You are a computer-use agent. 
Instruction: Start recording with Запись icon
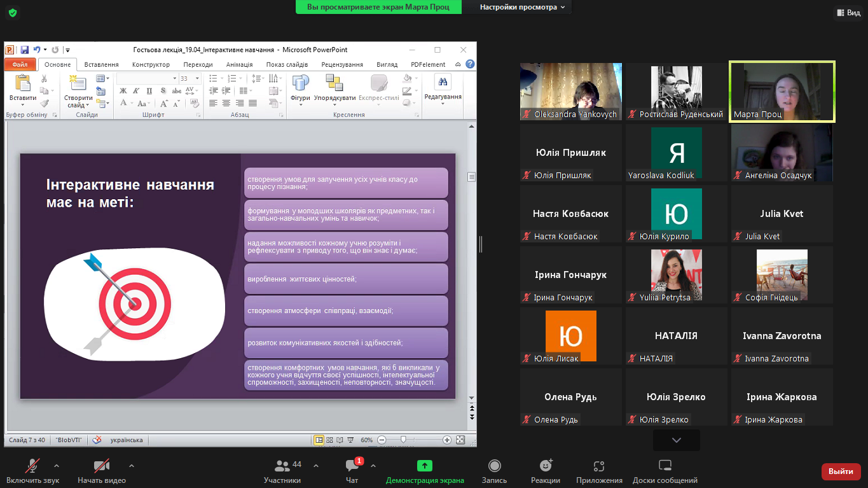coord(494,466)
